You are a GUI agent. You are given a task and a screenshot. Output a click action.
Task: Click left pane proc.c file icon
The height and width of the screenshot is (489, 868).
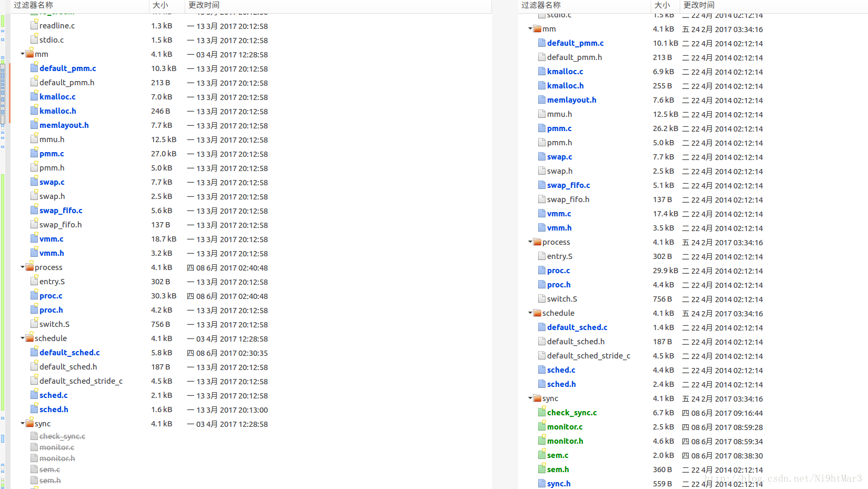pyautogui.click(x=34, y=295)
